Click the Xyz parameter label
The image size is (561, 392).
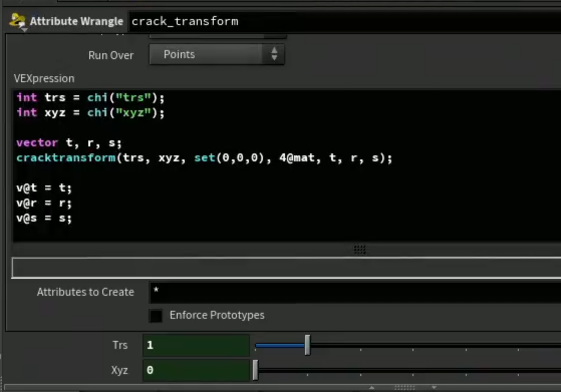point(119,370)
